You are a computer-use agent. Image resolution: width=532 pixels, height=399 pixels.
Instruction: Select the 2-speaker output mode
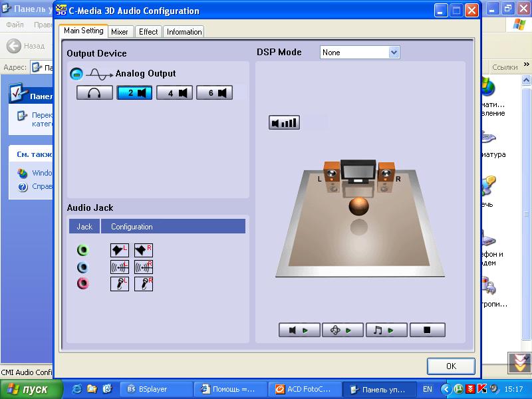pyautogui.click(x=134, y=92)
